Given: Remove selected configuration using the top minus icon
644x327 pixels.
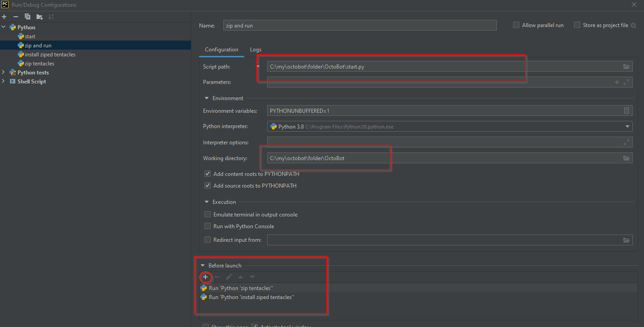Looking at the screenshot, I should pos(16,17).
